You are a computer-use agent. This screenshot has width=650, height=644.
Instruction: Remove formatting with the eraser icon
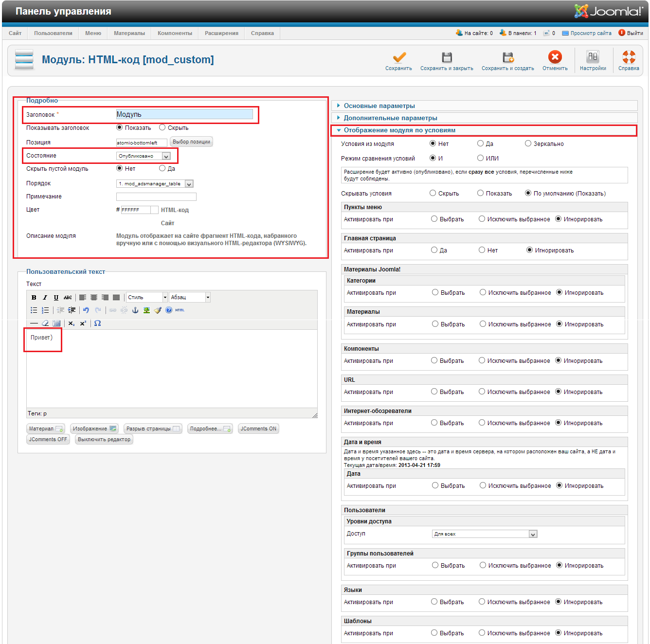45,323
